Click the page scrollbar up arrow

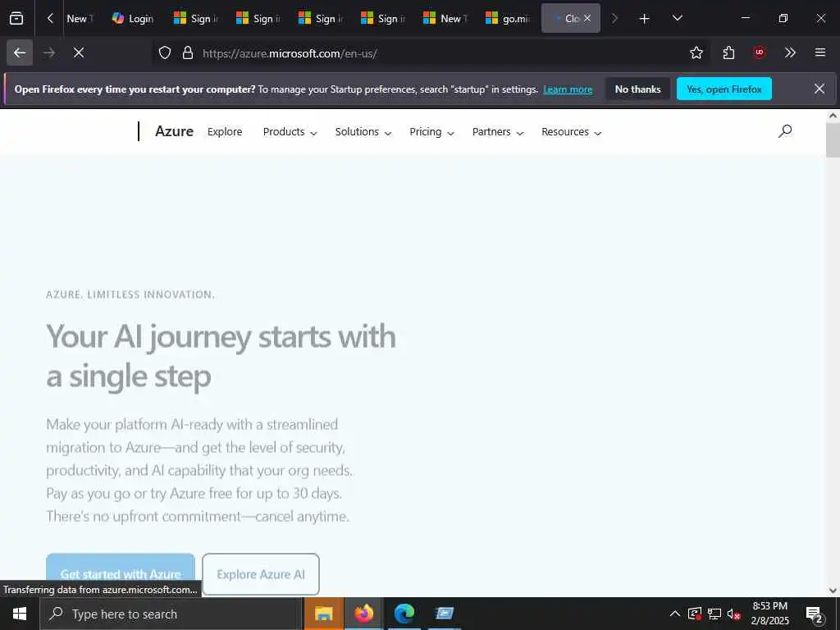(x=833, y=116)
